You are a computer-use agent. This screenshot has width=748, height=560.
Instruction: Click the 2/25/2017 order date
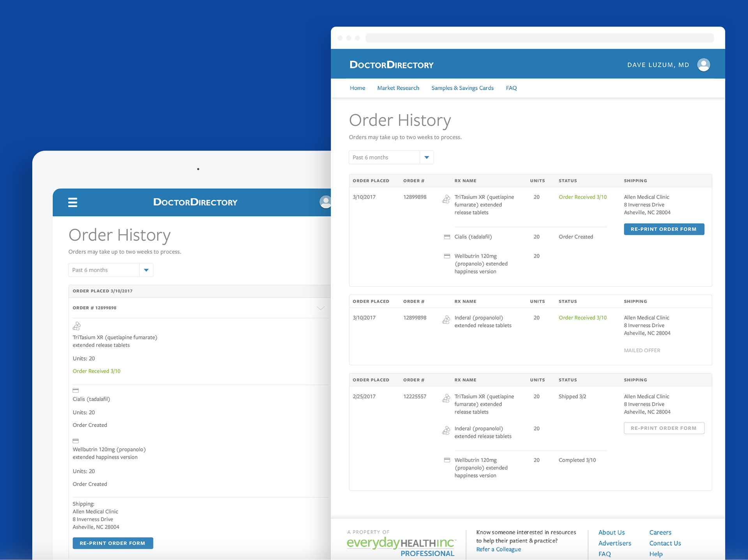pos(364,397)
